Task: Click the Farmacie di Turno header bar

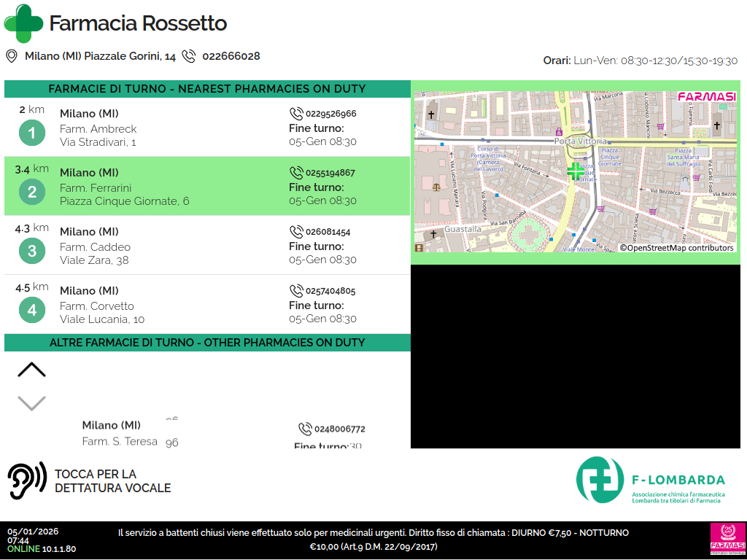Action: click(x=207, y=89)
